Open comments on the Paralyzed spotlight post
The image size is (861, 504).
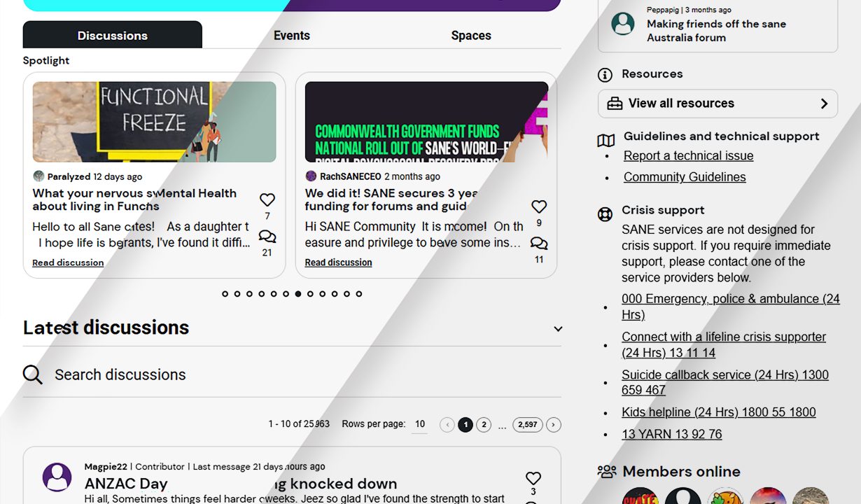(267, 237)
